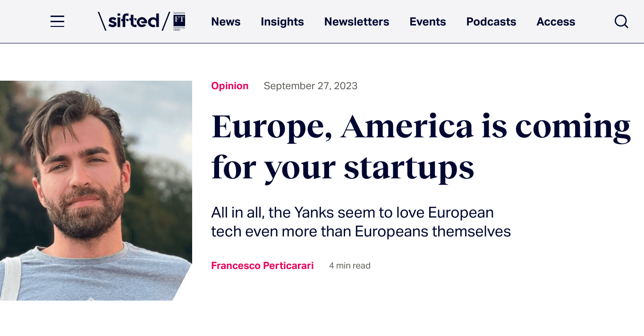Screen dimensions: 644x336
Task: Click author link Francesco Perticarari
Action: click(x=262, y=266)
